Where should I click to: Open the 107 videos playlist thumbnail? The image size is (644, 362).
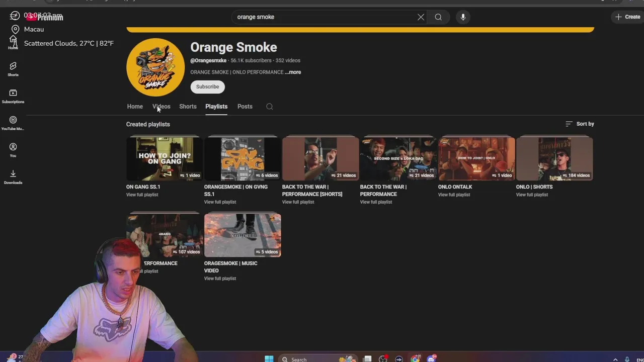(x=165, y=235)
